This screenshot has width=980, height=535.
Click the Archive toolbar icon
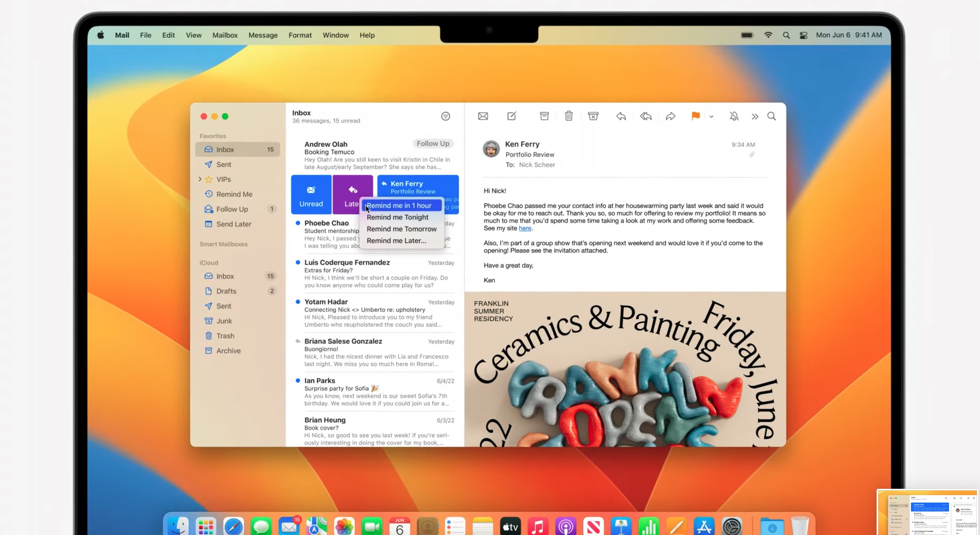tap(544, 116)
